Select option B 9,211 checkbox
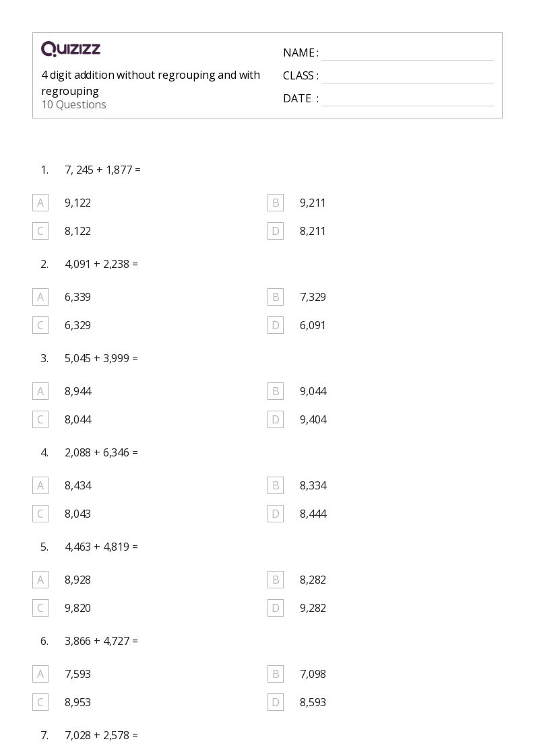Screen dimensions: 535x756 276,203
